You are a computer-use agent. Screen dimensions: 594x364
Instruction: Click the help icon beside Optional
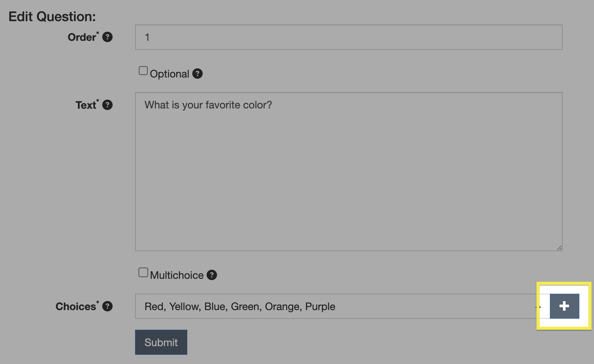(x=197, y=74)
